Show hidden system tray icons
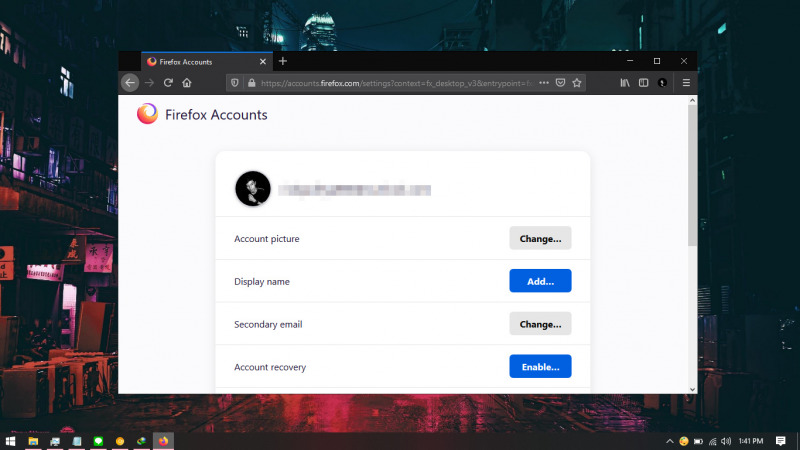This screenshot has width=800, height=450. [669, 441]
